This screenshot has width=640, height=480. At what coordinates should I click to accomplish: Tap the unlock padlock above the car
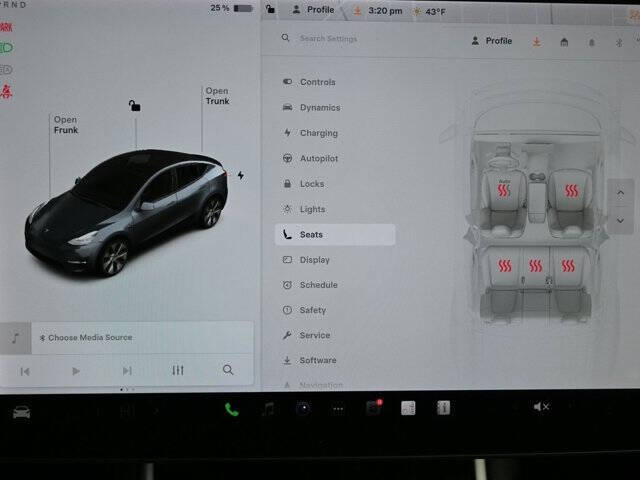click(134, 106)
